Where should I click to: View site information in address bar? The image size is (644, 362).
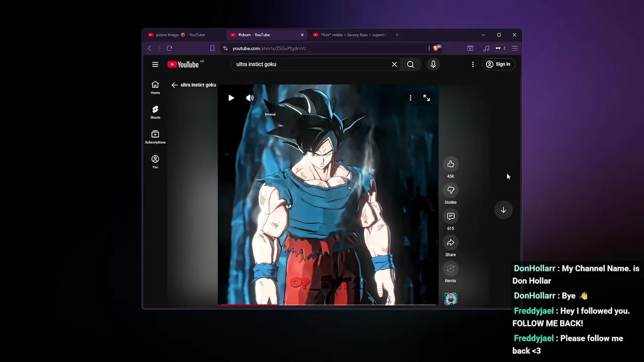point(225,48)
